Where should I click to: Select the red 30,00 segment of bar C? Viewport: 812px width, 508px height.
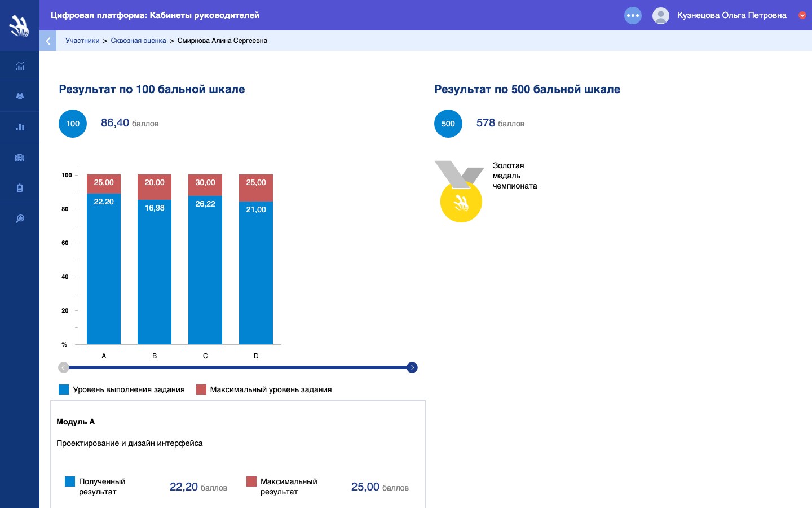[x=205, y=185]
